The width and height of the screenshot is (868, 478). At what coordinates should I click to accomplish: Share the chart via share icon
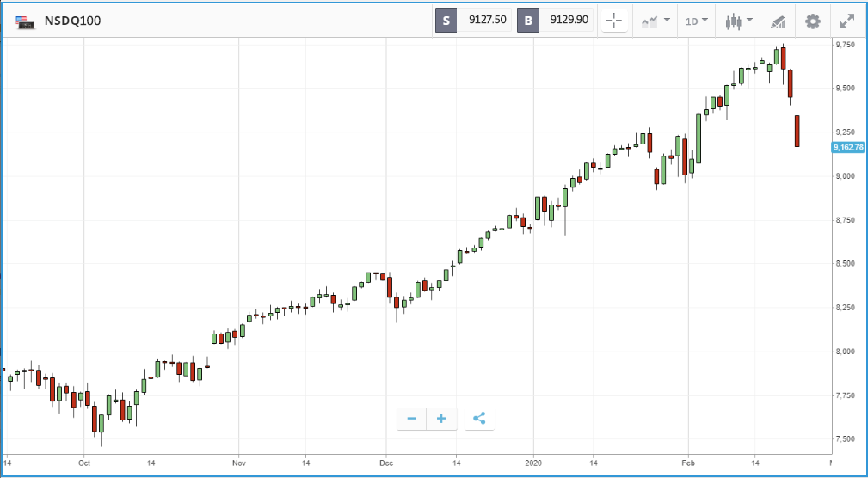click(x=479, y=418)
